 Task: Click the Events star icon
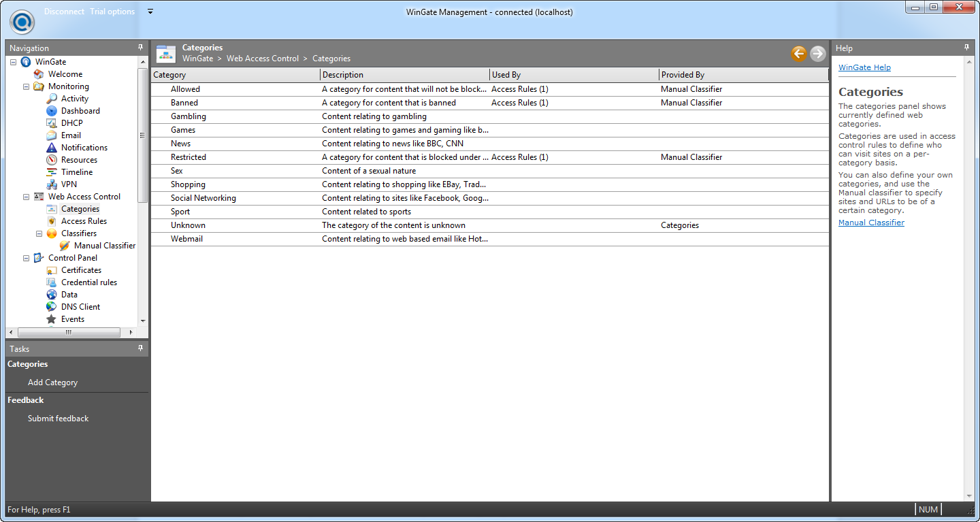(51, 319)
